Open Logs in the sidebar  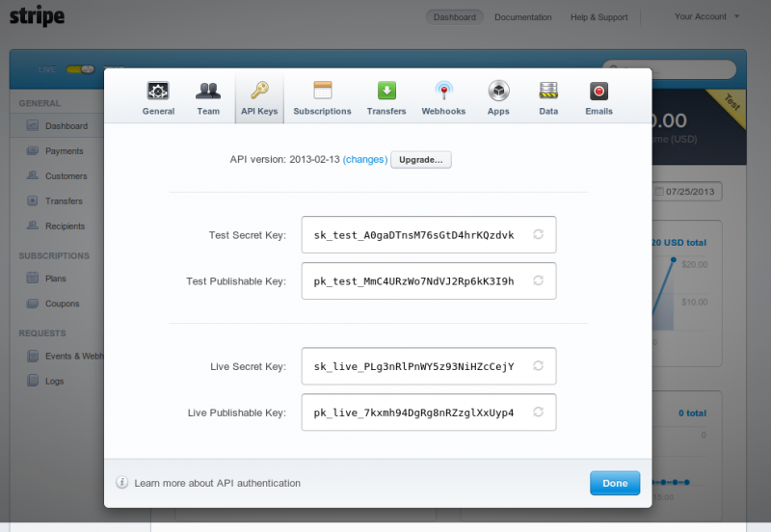tap(55, 381)
